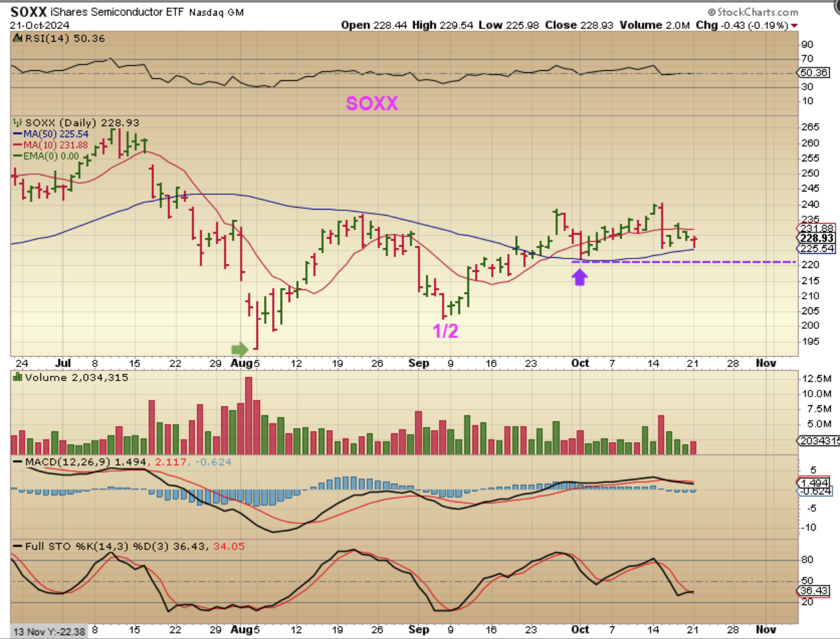The width and height of the screenshot is (840, 639).
Task: Click the red down-triangle beside the Chg value
Action: click(794, 25)
